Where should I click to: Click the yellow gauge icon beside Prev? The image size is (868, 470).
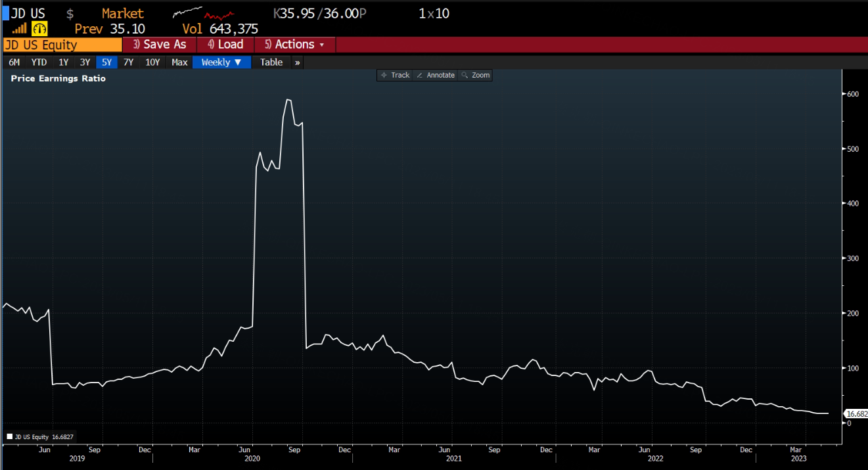[x=40, y=29]
